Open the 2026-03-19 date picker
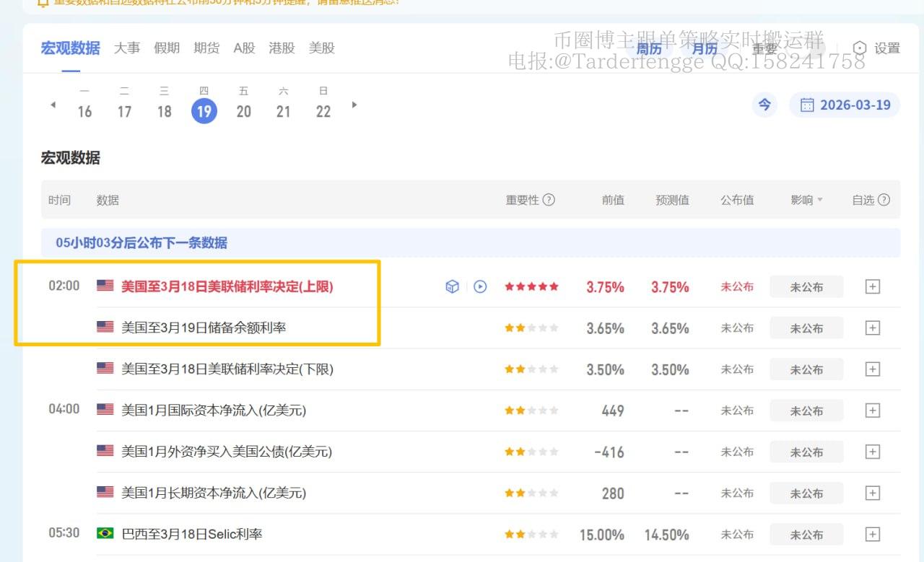 pyautogui.click(x=845, y=105)
